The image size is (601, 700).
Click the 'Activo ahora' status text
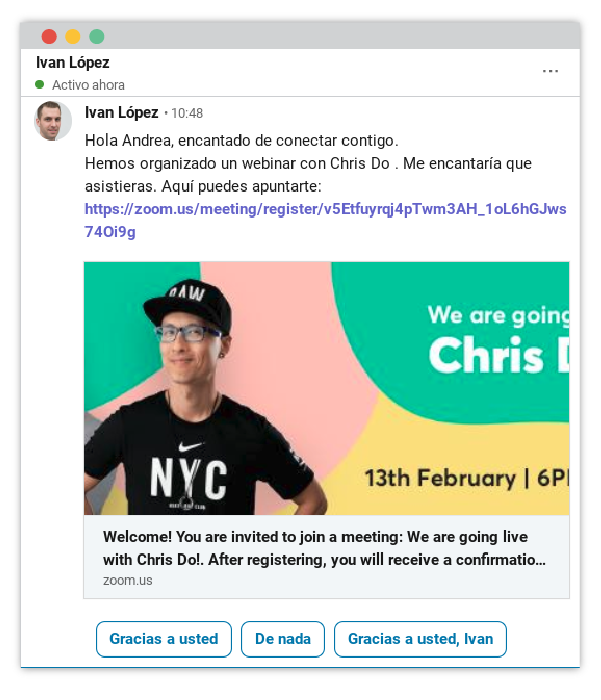88,85
